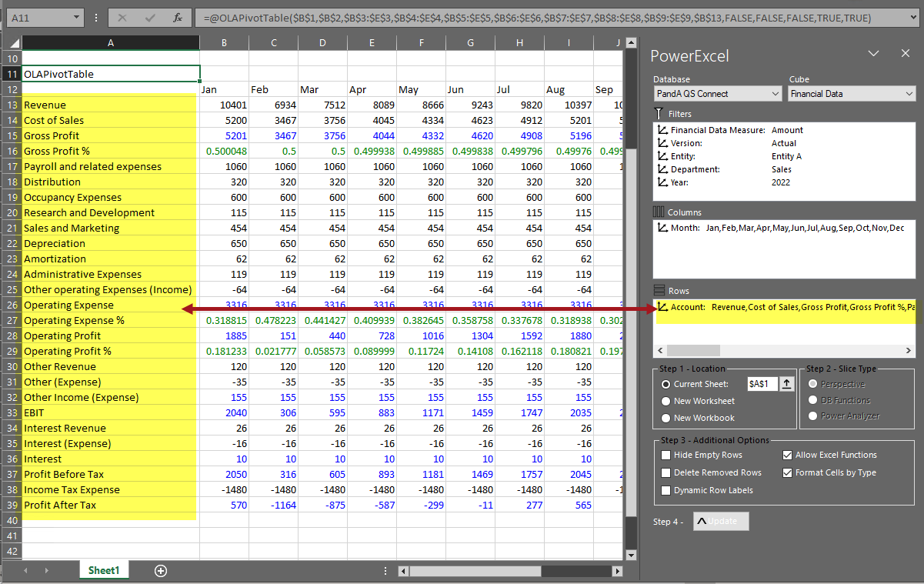Open the Name Box dropdown arrow
Viewport: 924px width, 584px height.
tap(76, 17)
